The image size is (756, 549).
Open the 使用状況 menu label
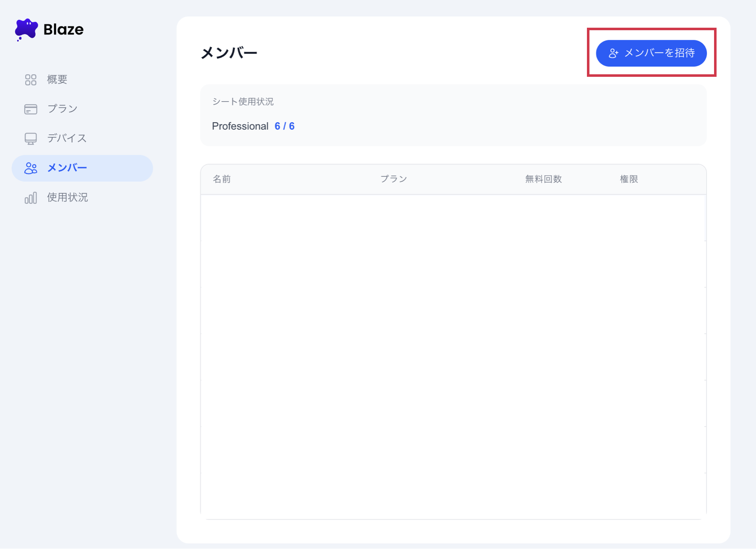(x=67, y=198)
